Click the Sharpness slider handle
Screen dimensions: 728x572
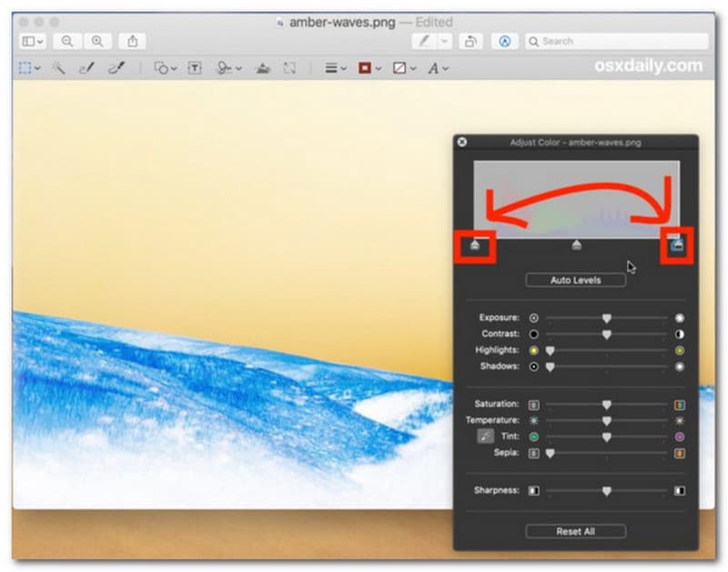pyautogui.click(x=606, y=491)
